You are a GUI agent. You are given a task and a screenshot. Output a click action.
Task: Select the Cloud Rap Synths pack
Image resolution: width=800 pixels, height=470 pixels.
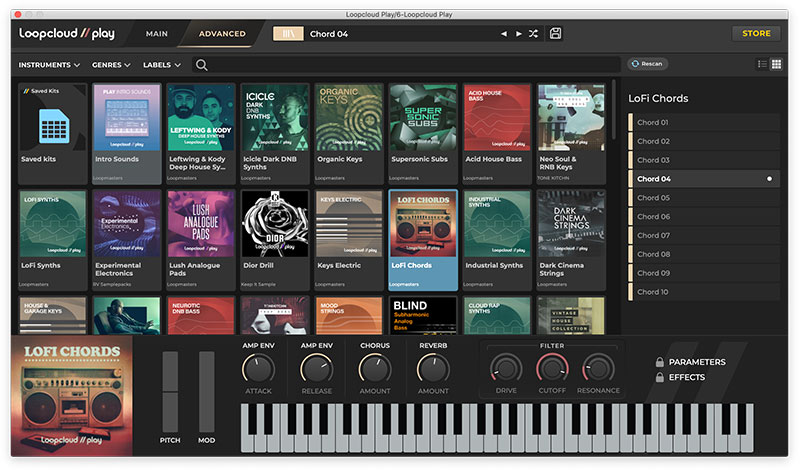point(497,315)
